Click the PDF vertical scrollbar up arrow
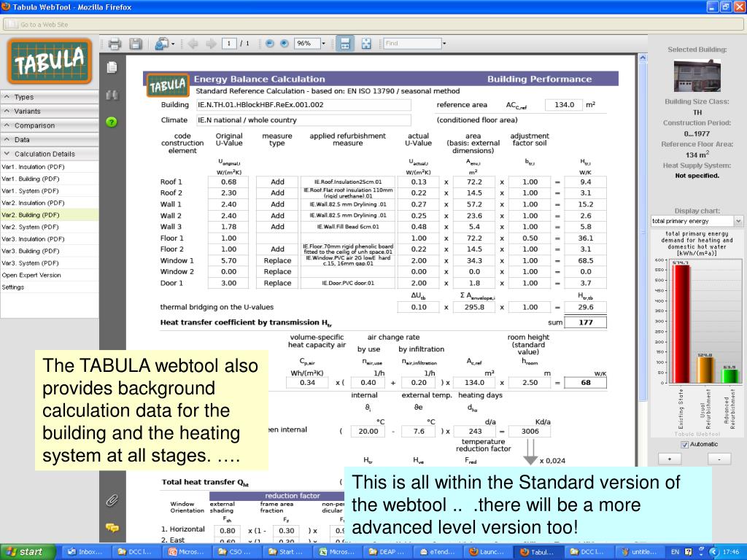The height and width of the screenshot is (560, 747). click(643, 58)
